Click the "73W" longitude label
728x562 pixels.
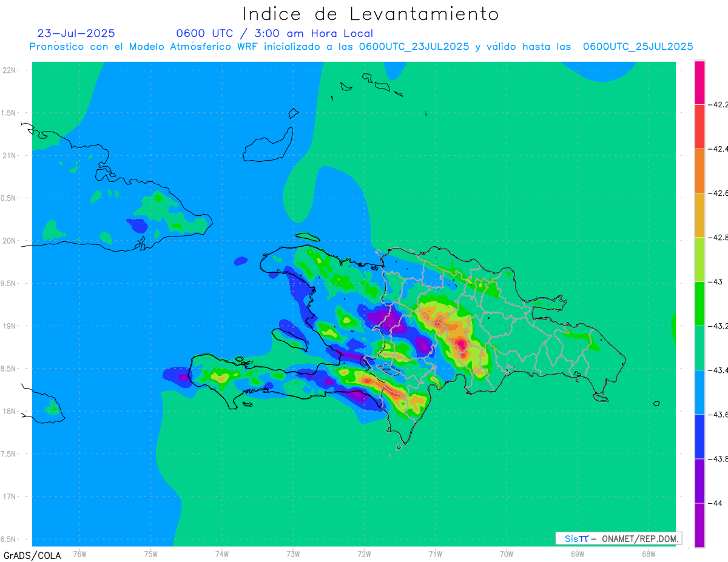point(293,554)
